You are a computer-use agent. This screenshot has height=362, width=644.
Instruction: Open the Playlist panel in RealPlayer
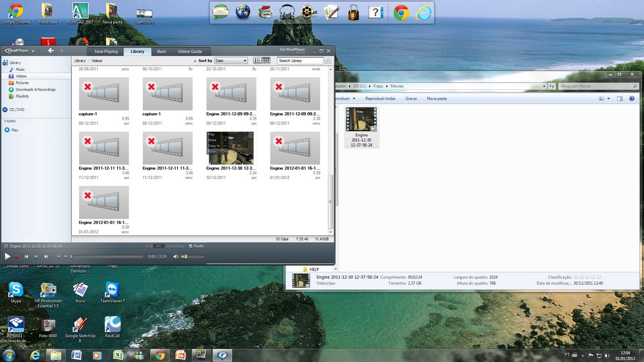point(196,246)
